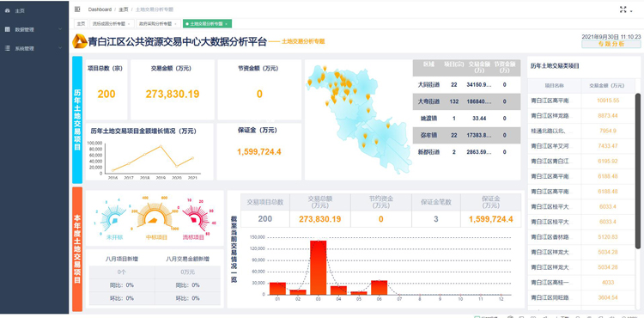Close the 政府采购分析专题 tab
The image size is (644, 318).
coord(175,24)
